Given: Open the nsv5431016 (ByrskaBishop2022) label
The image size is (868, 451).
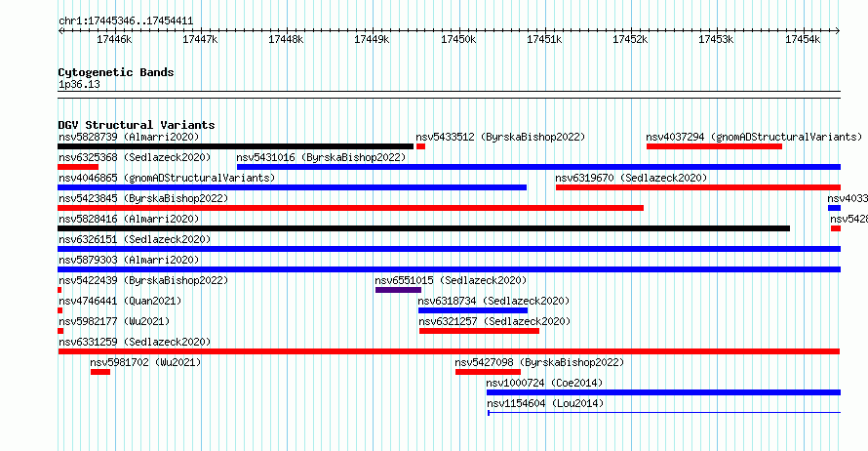Looking at the screenshot, I should (321, 157).
